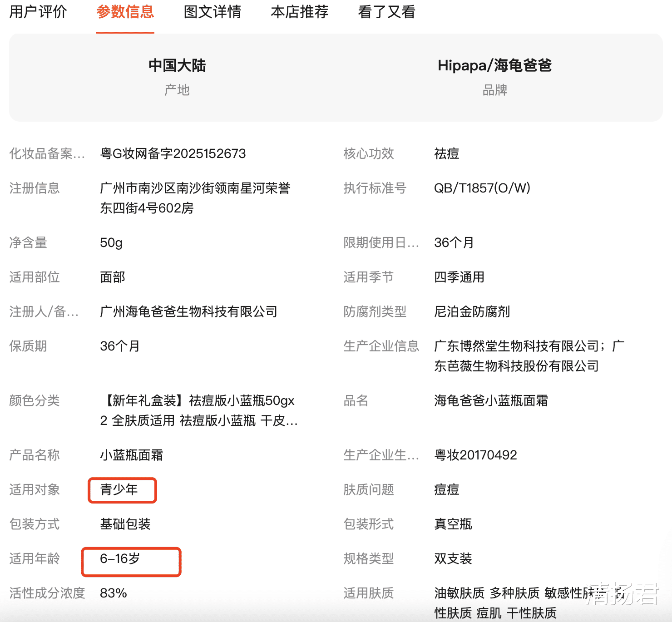Select the 83% concentration value
The image size is (672, 622).
114,593
